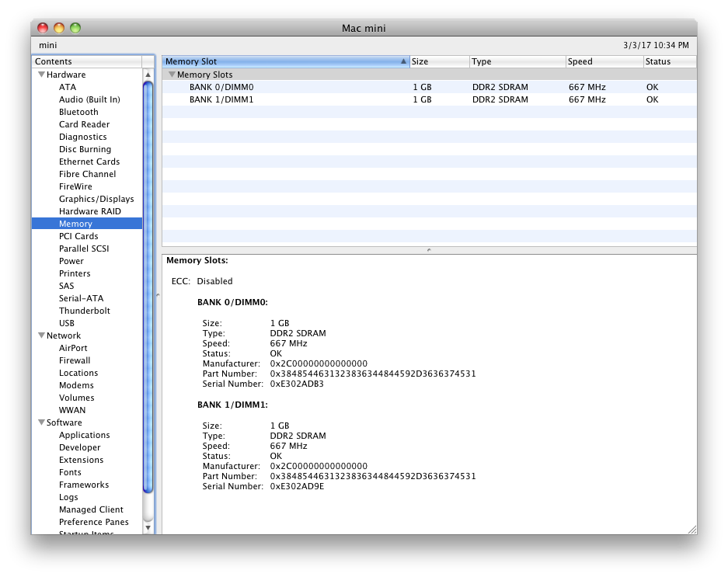Select SAS item
This screenshot has height=577, width=728.
tap(66, 286)
